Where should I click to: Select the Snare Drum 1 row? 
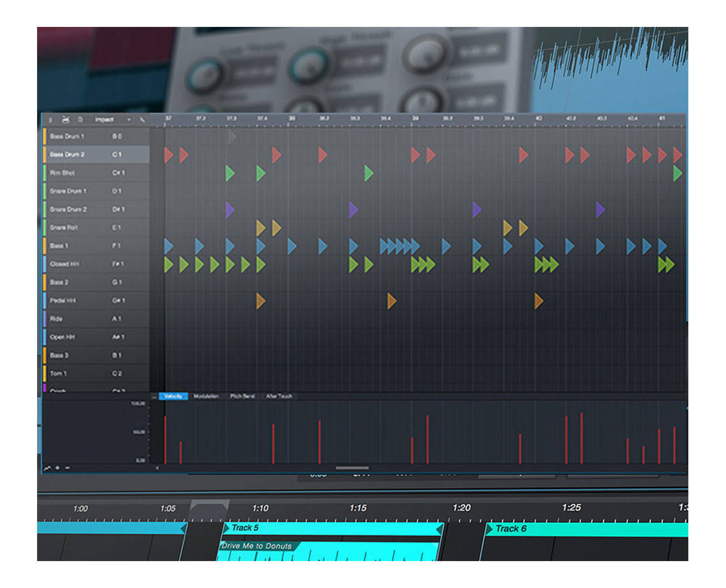coord(96,191)
